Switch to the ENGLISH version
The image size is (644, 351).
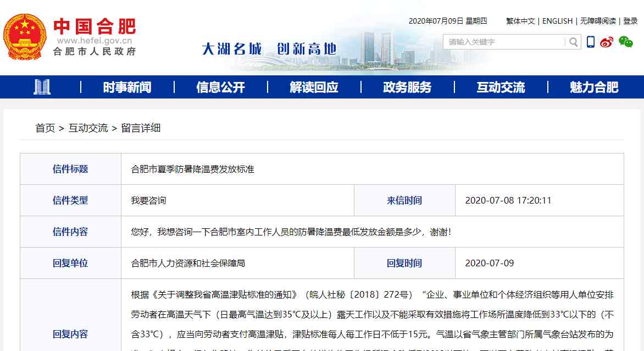(x=557, y=21)
